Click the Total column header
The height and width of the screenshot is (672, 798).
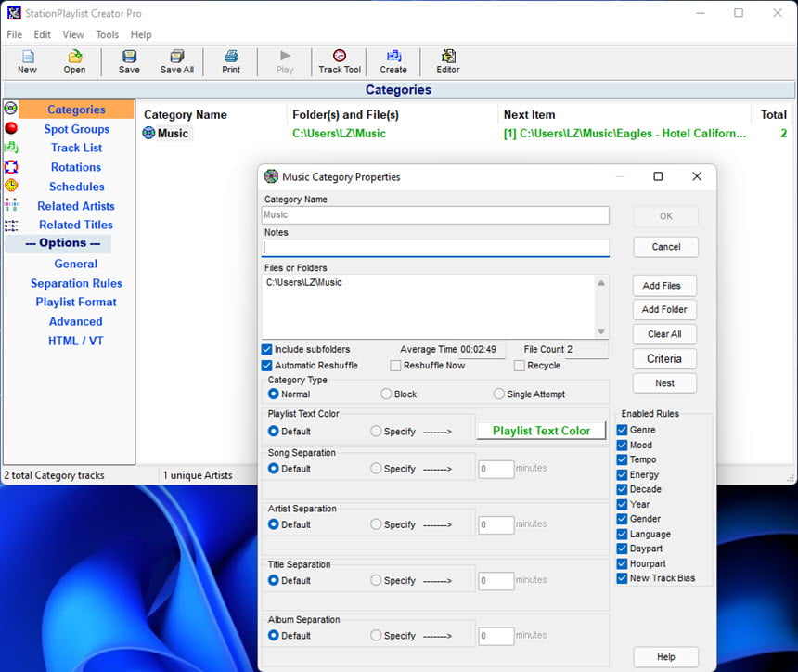coord(773,114)
